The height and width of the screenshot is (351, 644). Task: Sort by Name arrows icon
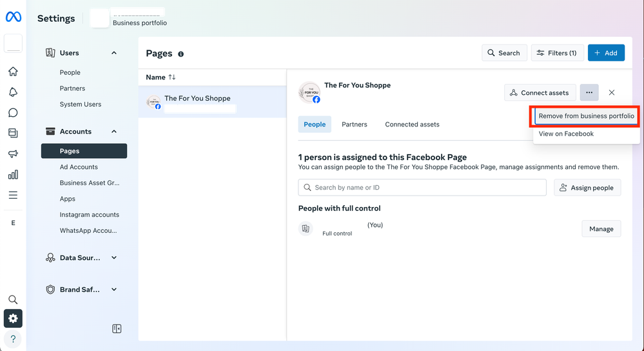[x=172, y=77]
